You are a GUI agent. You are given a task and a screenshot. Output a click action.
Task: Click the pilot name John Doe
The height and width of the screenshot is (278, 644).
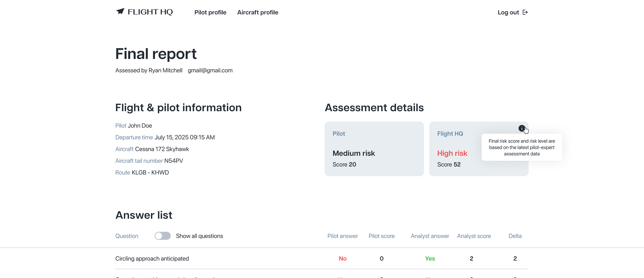point(140,125)
